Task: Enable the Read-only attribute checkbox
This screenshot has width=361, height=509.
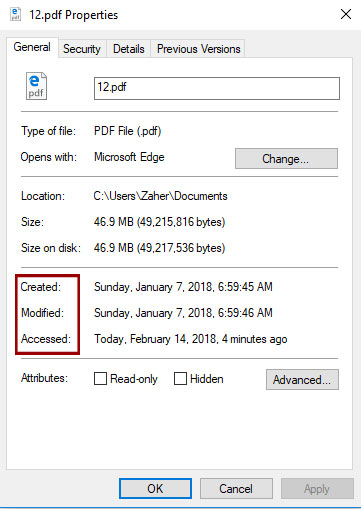Action: tap(100, 379)
